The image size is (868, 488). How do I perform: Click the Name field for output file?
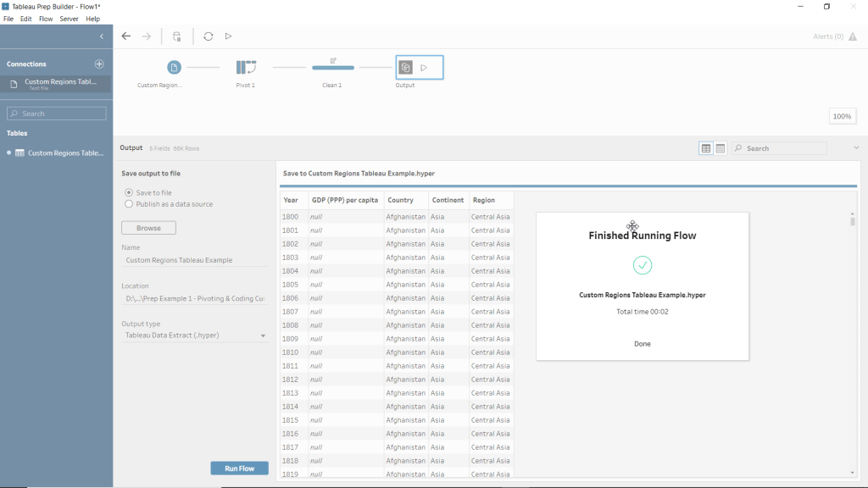(194, 261)
